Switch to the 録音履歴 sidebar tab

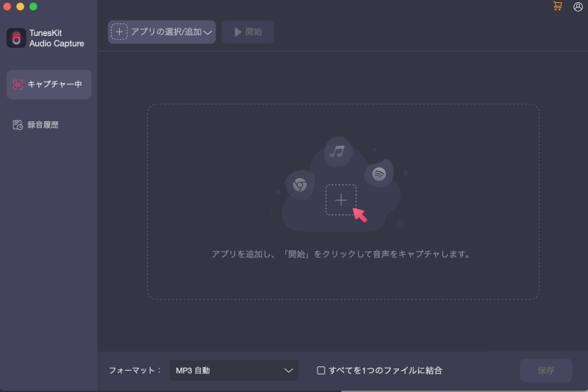49,125
